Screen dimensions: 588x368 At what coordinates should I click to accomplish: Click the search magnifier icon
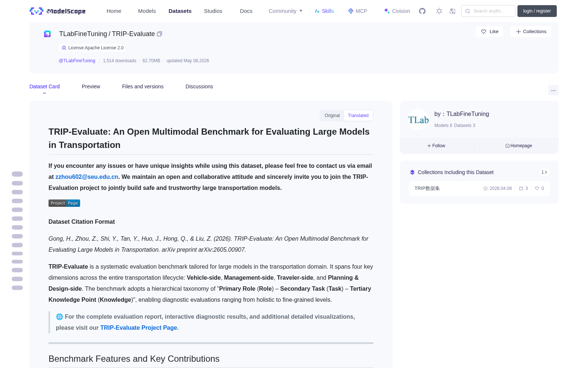[x=467, y=11]
